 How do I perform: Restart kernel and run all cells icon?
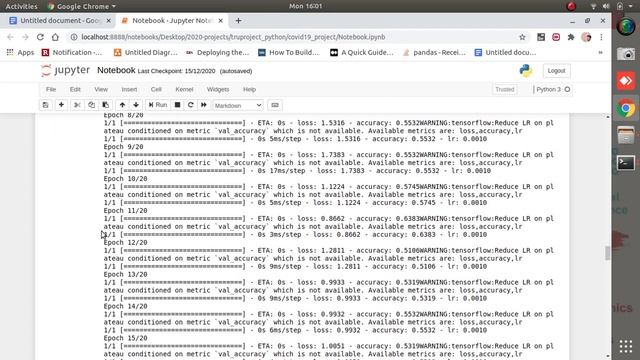point(204,105)
